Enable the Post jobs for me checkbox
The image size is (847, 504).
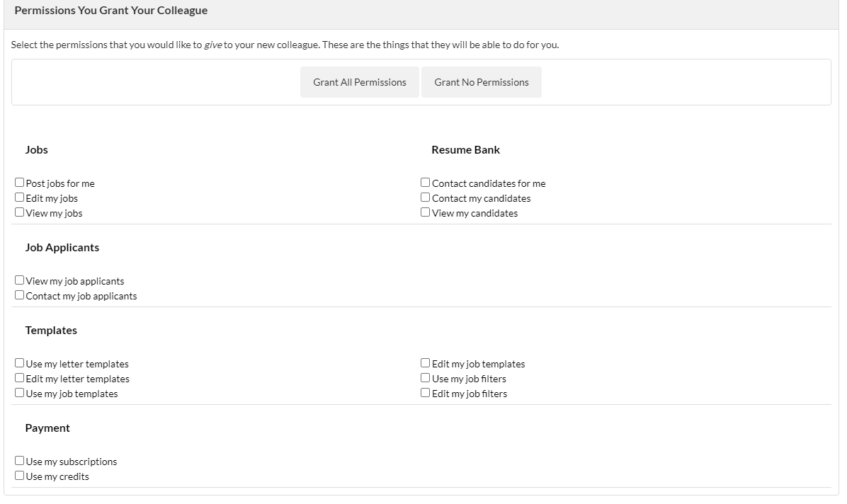tap(20, 183)
